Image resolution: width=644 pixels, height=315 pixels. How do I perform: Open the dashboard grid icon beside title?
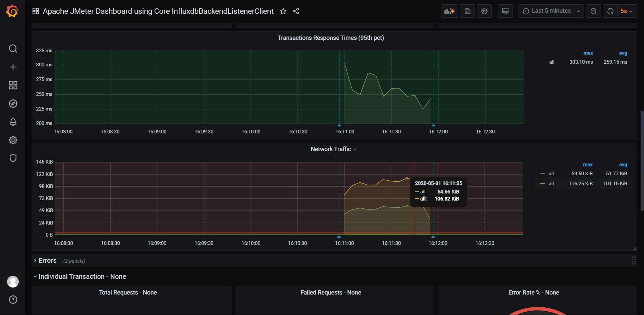(36, 11)
